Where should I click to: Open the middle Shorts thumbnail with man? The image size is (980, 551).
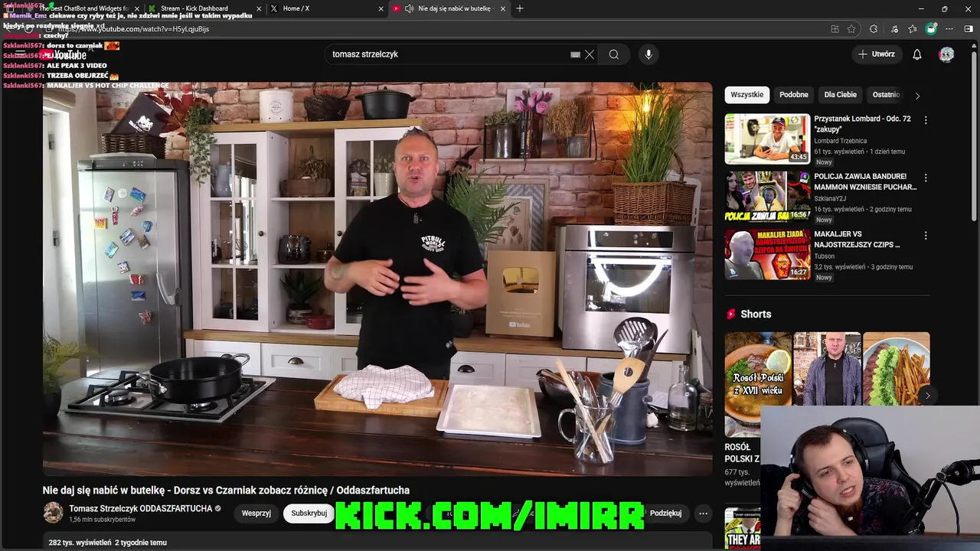click(x=827, y=370)
